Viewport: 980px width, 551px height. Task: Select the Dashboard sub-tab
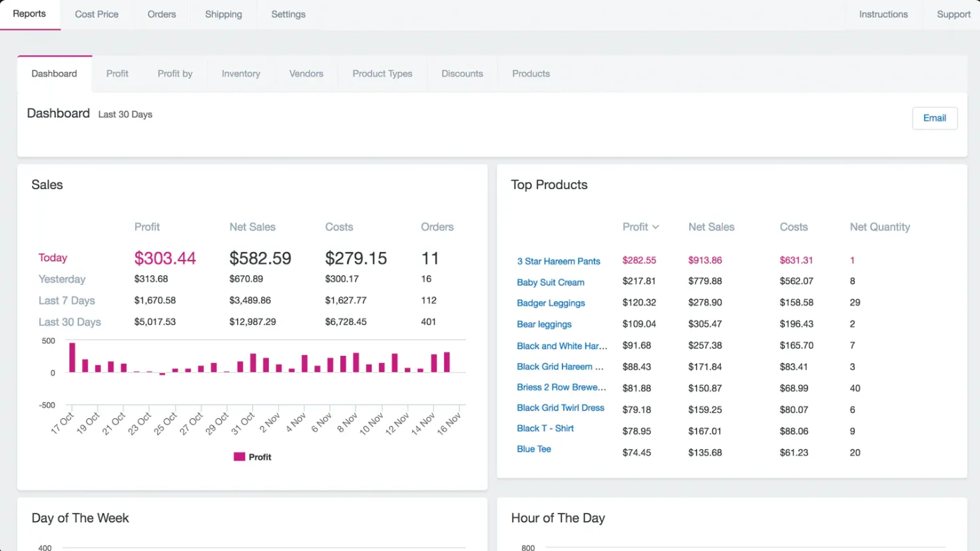(x=55, y=74)
